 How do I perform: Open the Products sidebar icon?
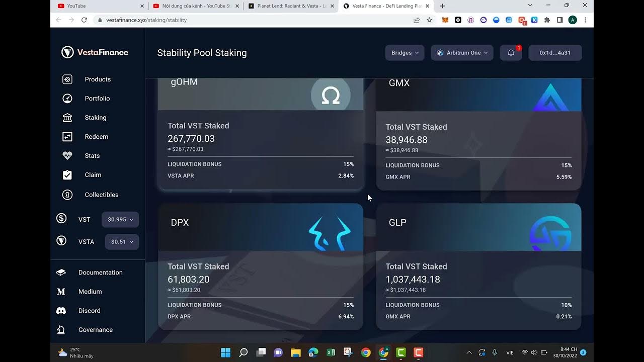point(67,79)
